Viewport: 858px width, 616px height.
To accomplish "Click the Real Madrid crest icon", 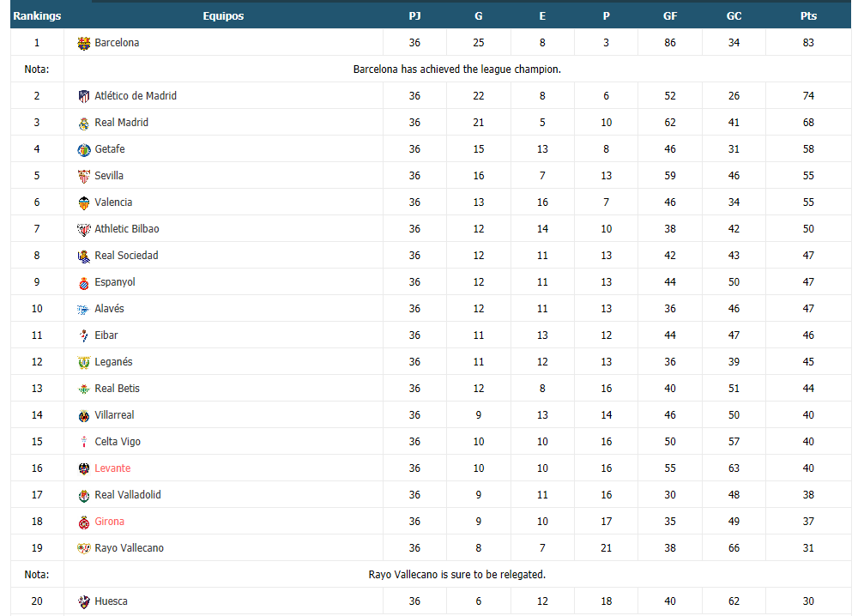I will [x=84, y=123].
